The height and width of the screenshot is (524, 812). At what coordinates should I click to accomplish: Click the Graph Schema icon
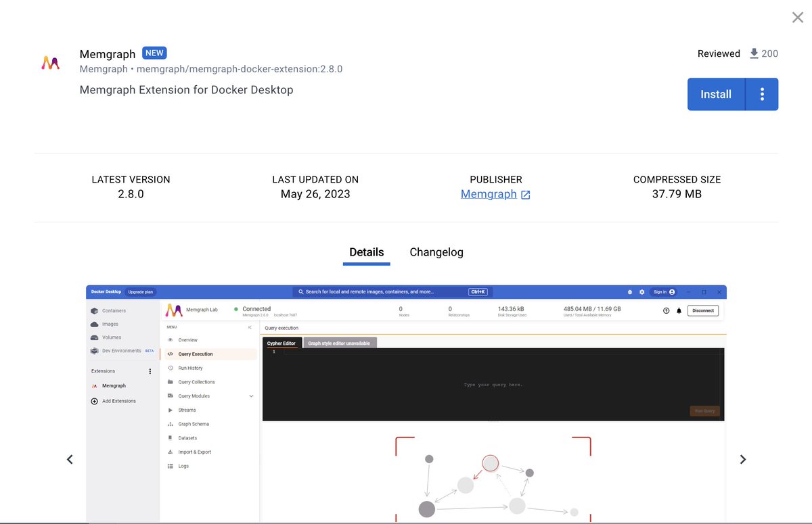tap(171, 424)
